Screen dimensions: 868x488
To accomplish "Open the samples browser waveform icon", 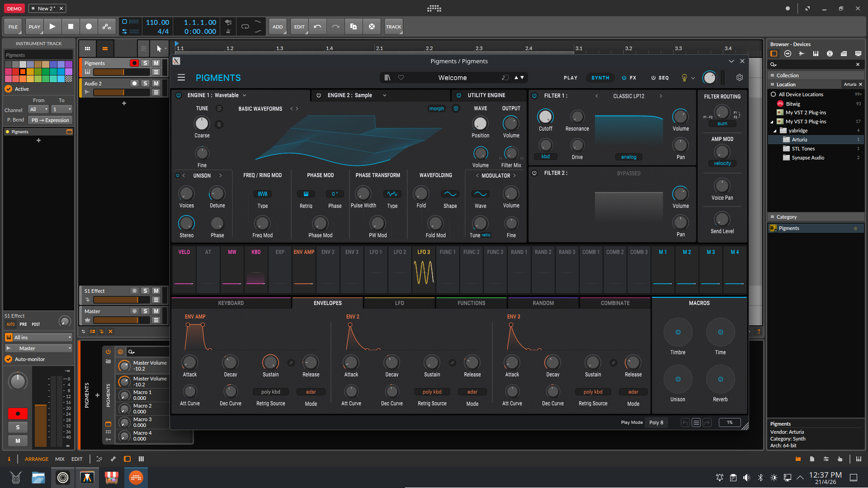I will [802, 54].
